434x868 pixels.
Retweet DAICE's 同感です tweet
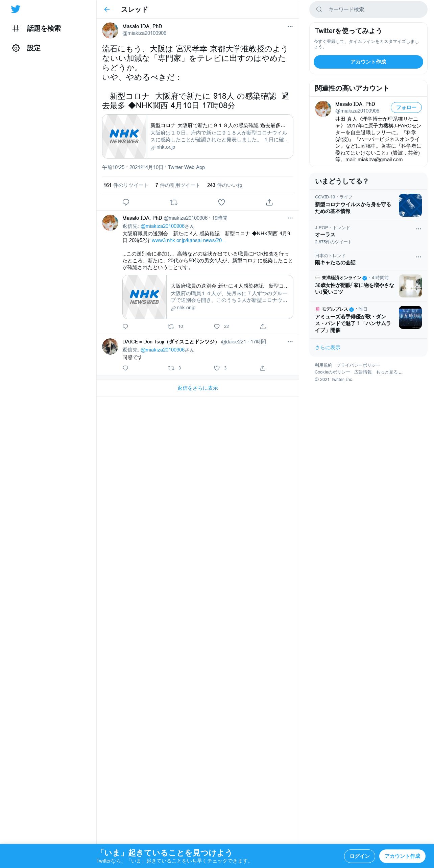tap(174, 368)
